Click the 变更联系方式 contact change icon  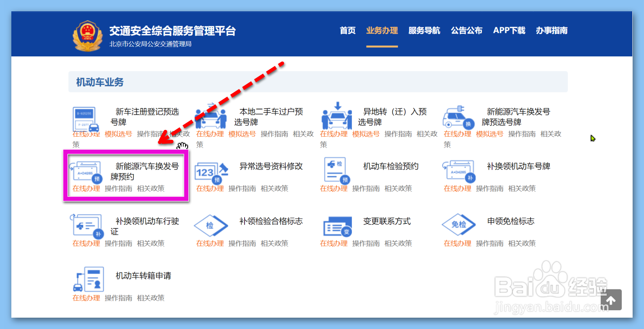(337, 227)
